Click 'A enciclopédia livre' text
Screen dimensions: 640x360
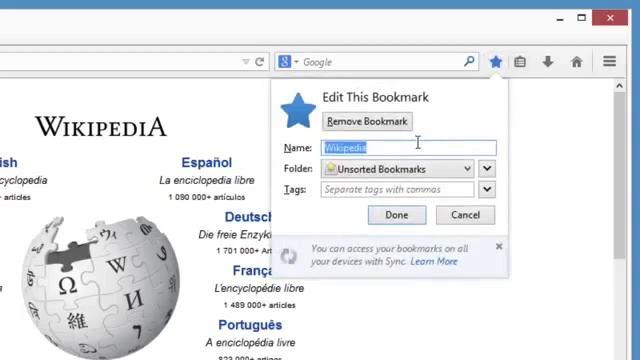click(250, 342)
